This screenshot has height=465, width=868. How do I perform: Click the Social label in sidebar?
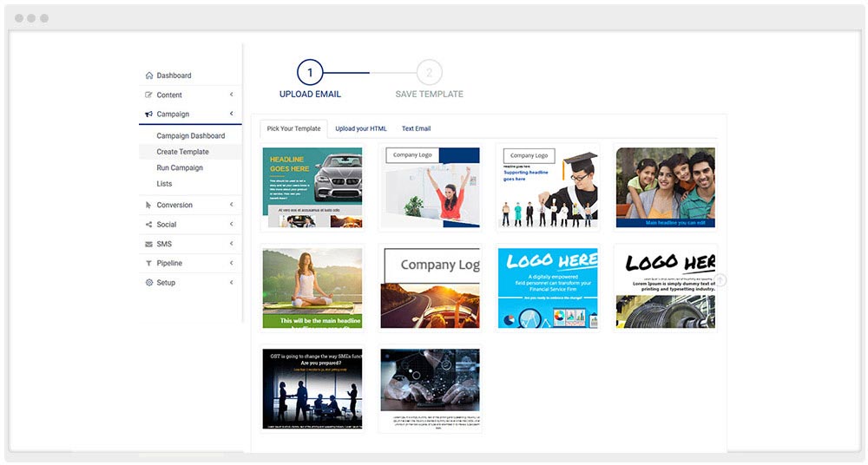pyautogui.click(x=166, y=224)
